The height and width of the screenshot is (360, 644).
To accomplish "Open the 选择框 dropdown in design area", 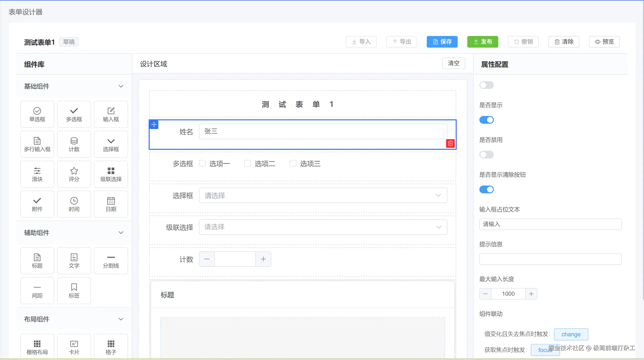I will tap(323, 195).
